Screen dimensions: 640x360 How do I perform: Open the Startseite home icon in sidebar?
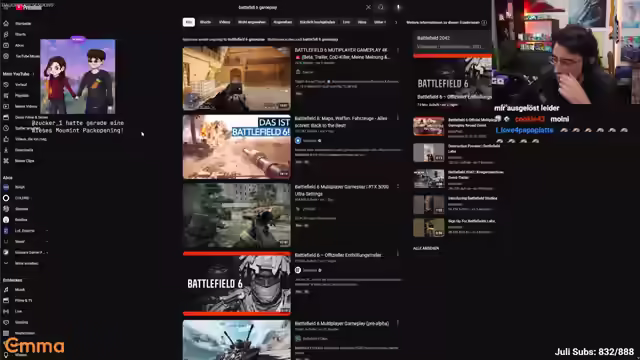click(6, 23)
